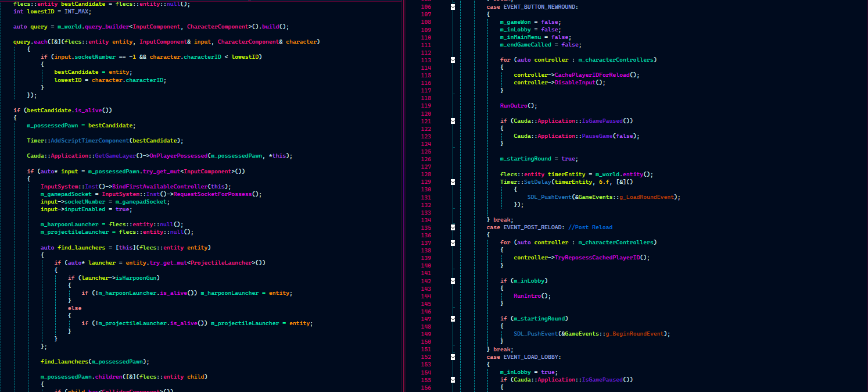The image size is (868, 392).
Task: Fold the m_inLobby if block at line 142
Action: click(x=453, y=280)
